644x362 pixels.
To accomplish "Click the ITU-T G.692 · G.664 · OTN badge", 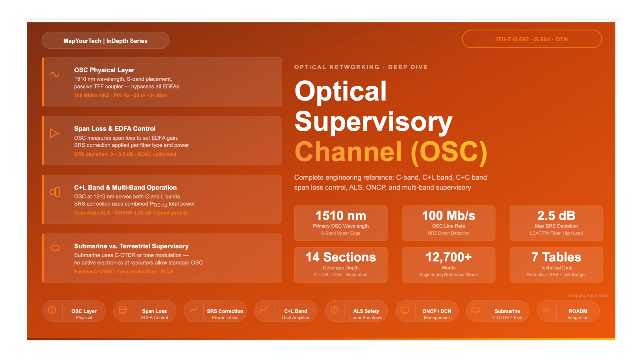I will coord(532,39).
